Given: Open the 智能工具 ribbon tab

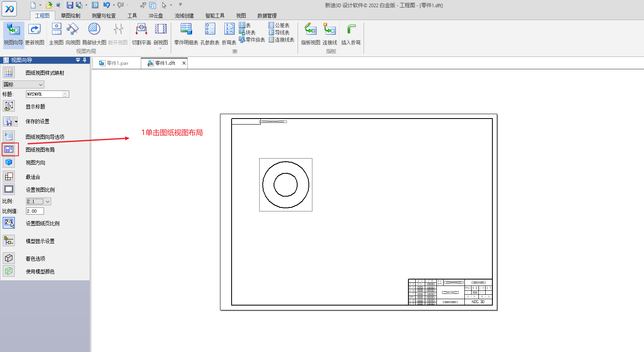Looking at the screenshot, I should coord(215,16).
